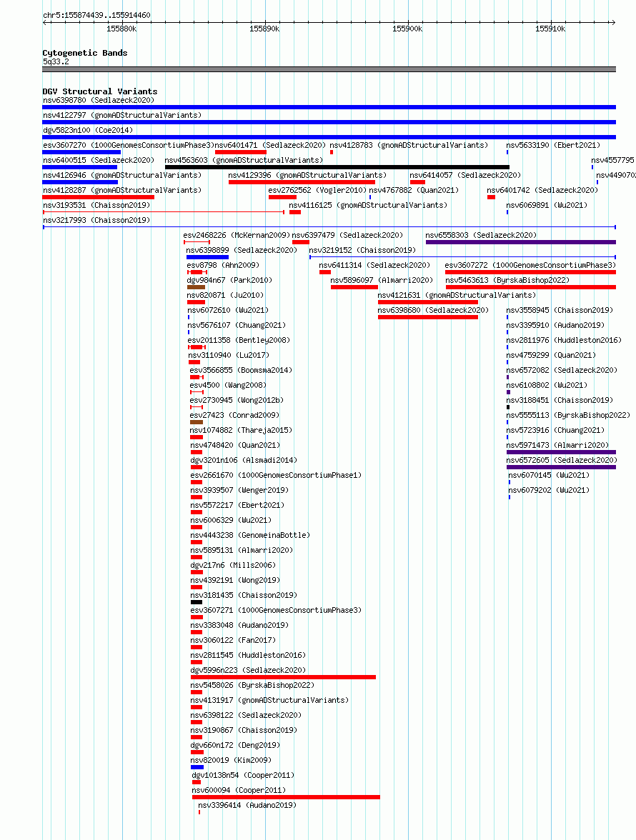Open nsv6079202 (Wu2021) label
The image size is (636, 840).
coord(549,490)
